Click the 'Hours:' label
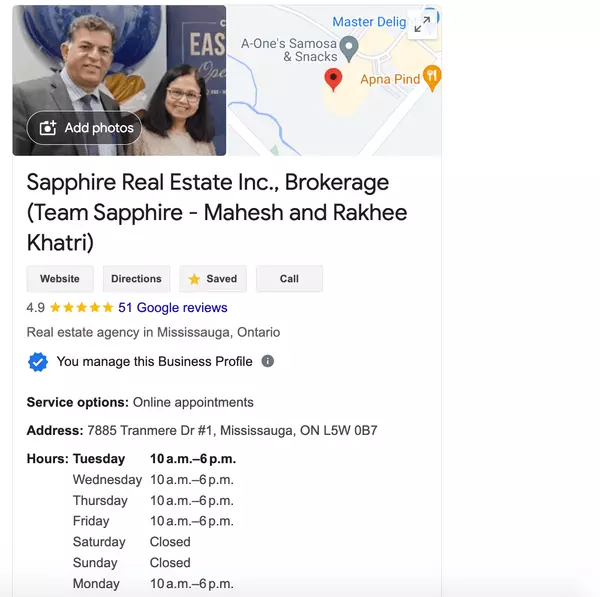The image size is (600, 597). point(48,458)
